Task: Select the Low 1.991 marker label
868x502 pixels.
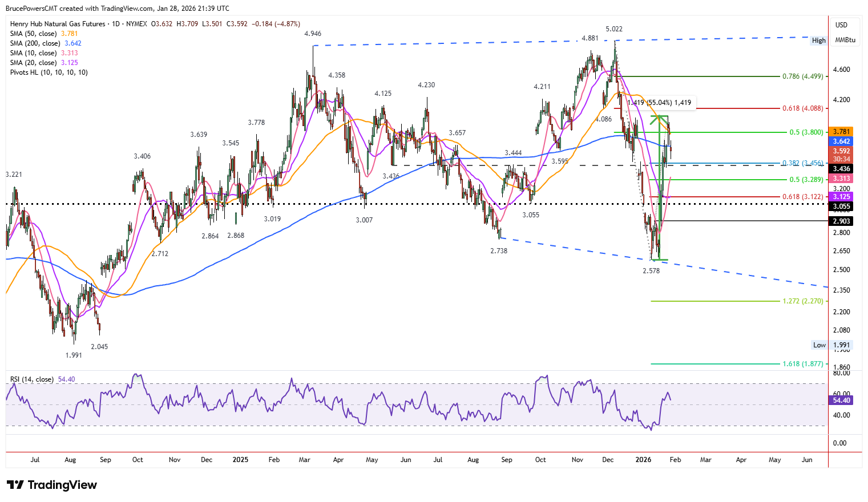Action: (832, 345)
